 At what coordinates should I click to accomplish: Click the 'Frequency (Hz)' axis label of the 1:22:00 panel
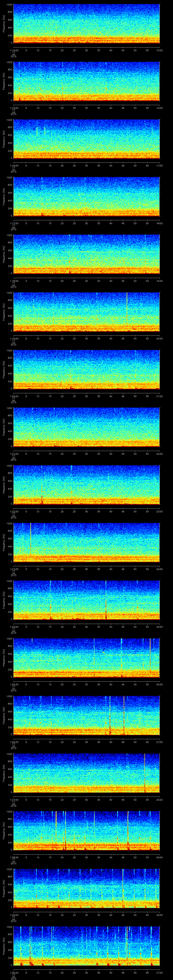coord(4,485)
